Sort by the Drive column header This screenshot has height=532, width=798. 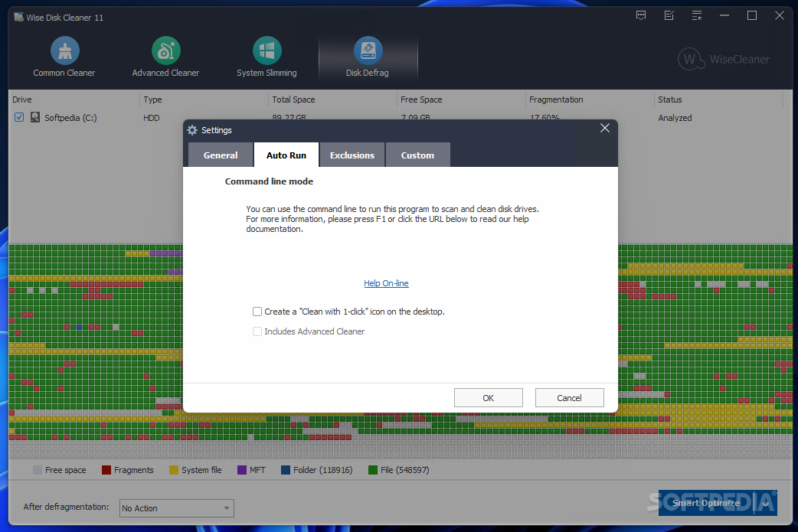point(74,100)
